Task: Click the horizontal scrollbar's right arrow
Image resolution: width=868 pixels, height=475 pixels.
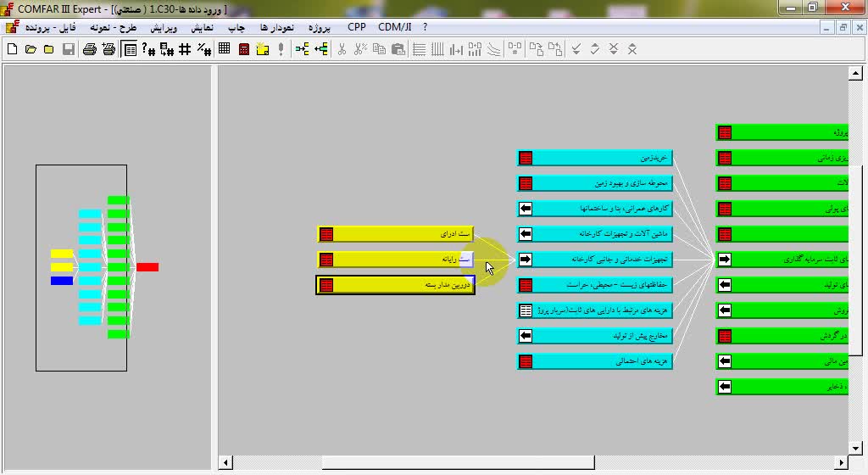Action: tap(842, 462)
